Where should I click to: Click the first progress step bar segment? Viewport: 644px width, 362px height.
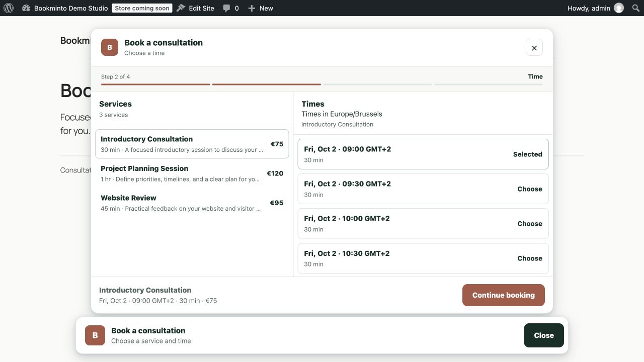click(x=155, y=84)
